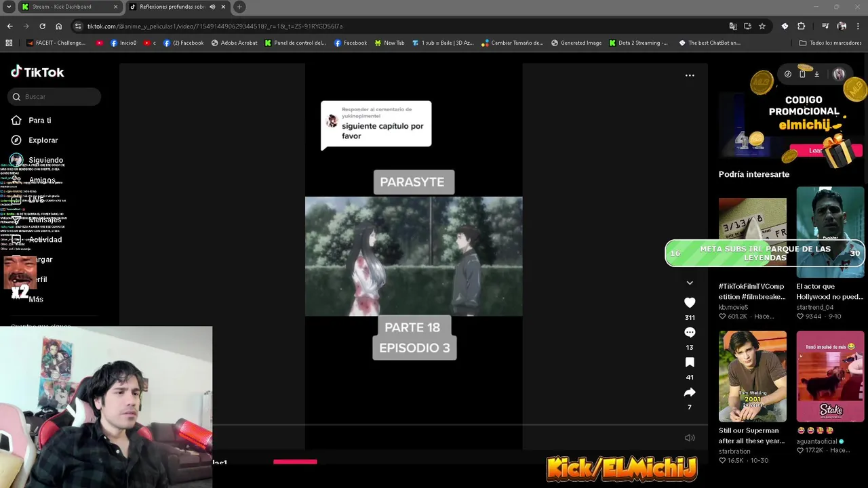
Task: Open the apps grid in bookmarks bar
Action: tap(9, 43)
